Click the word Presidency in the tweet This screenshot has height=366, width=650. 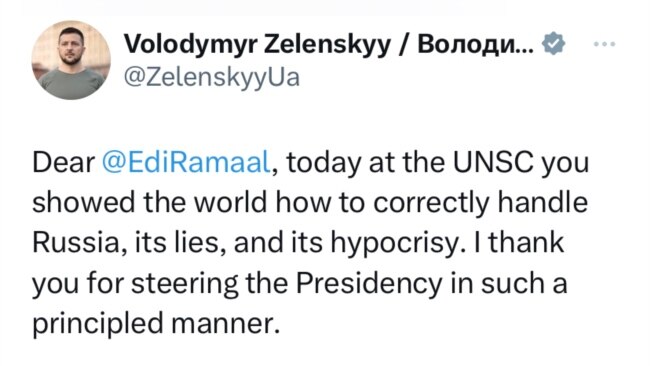369,284
